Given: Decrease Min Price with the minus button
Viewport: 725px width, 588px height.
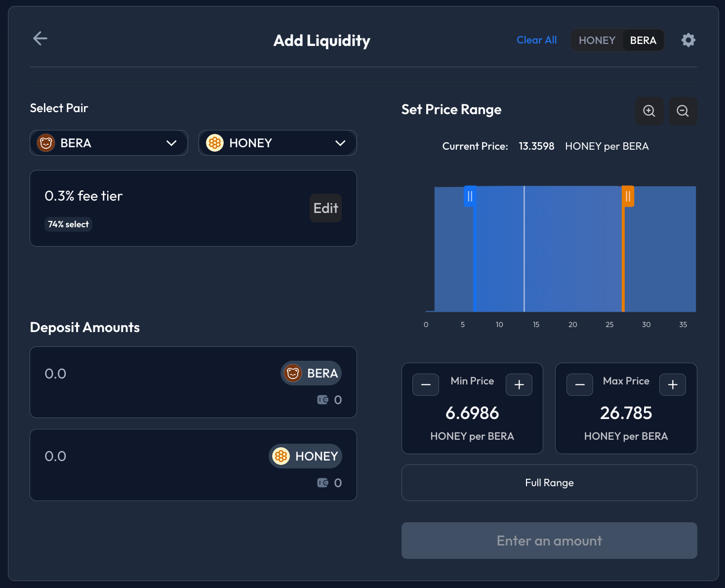Looking at the screenshot, I should tap(426, 385).
